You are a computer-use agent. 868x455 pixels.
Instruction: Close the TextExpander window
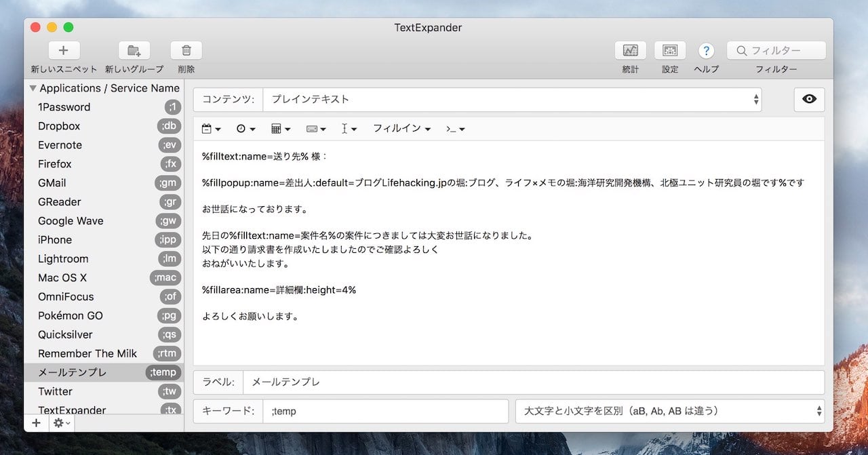[x=36, y=28]
